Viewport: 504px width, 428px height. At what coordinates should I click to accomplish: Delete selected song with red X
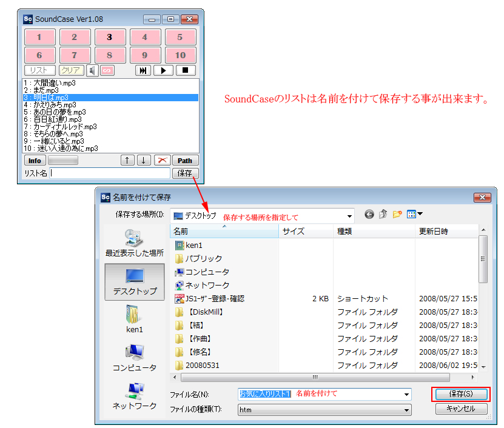163,160
